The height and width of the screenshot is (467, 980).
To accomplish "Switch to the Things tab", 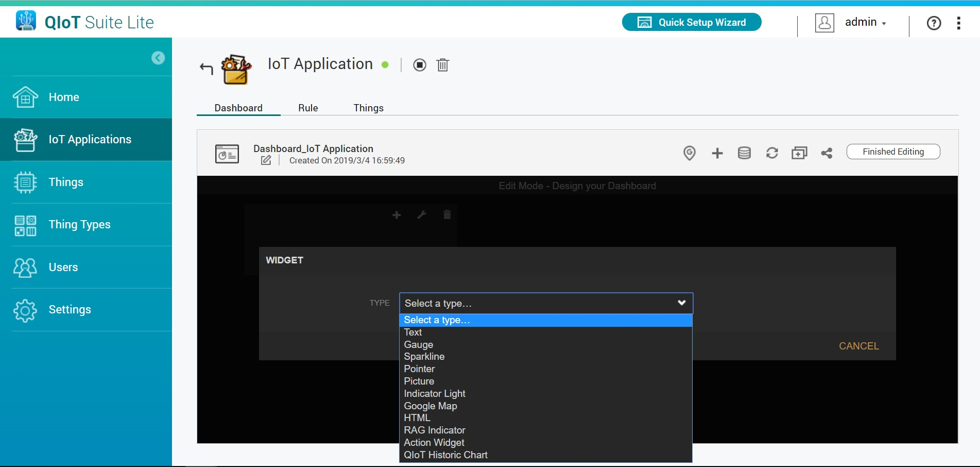I will click(x=368, y=108).
